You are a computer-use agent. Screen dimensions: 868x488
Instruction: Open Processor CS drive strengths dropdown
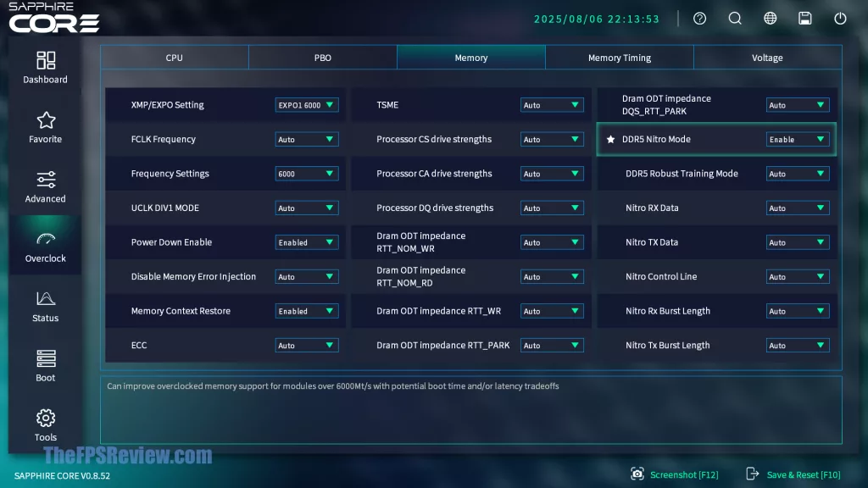point(552,140)
